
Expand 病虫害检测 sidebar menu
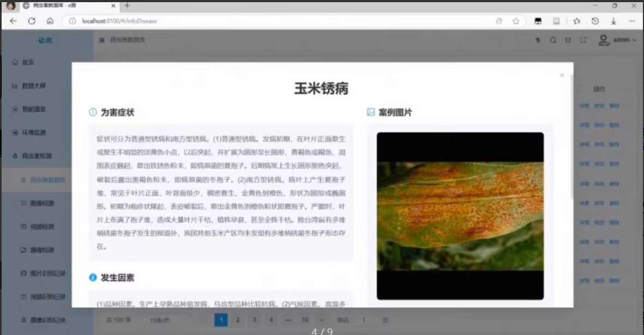click(37, 156)
